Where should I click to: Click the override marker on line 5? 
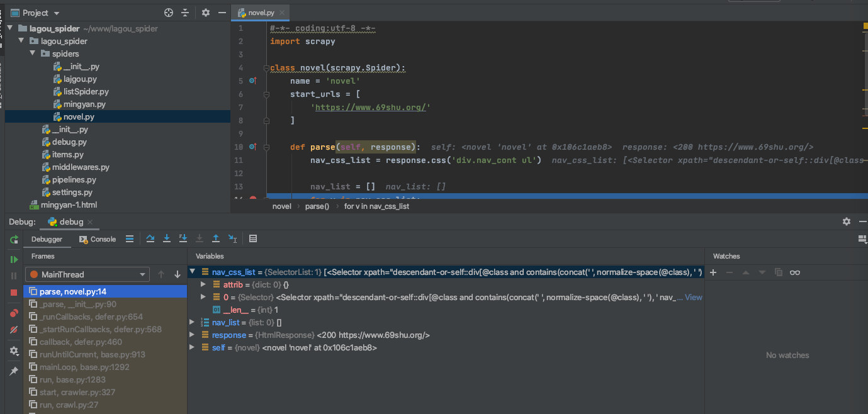(252, 81)
